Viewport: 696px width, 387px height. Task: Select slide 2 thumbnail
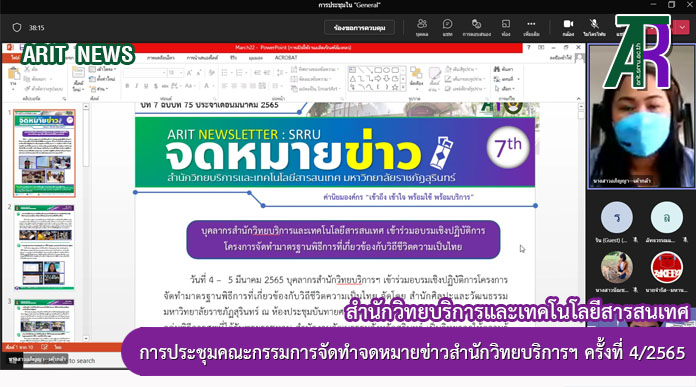[44, 247]
